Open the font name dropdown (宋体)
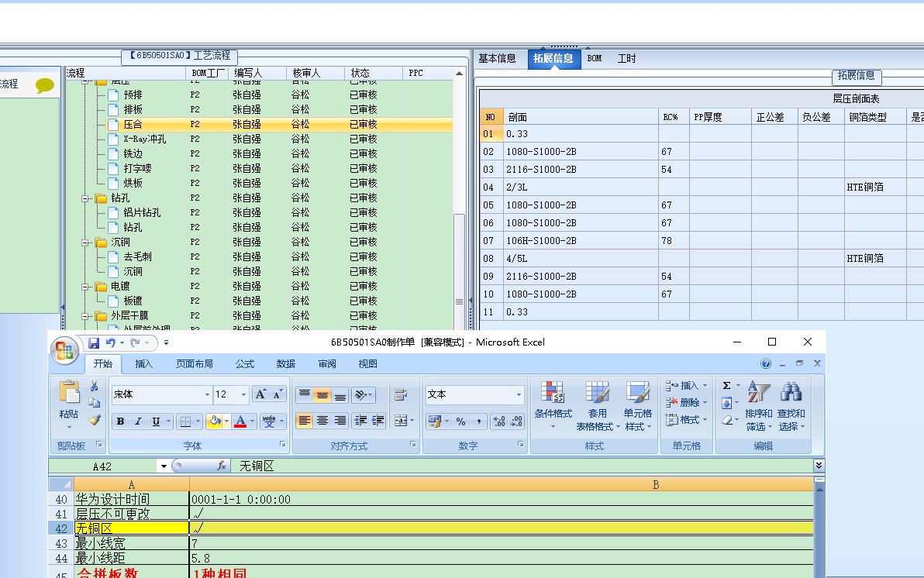This screenshot has width=924, height=578. click(207, 395)
